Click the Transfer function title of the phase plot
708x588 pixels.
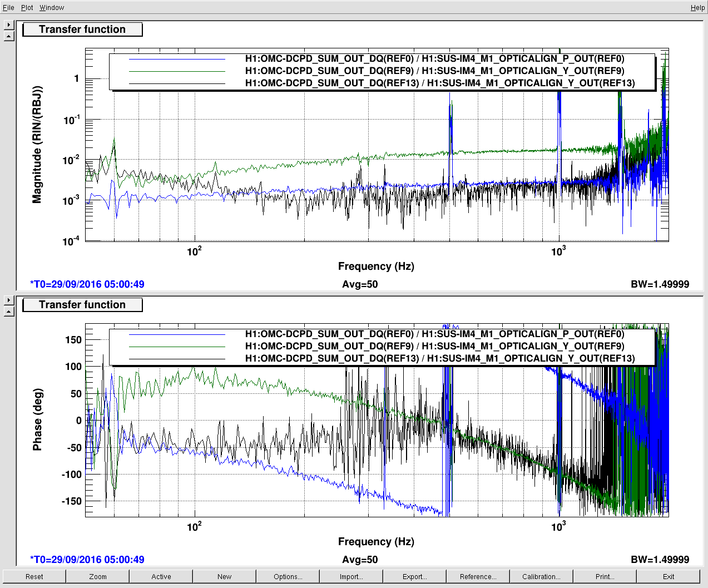point(82,305)
